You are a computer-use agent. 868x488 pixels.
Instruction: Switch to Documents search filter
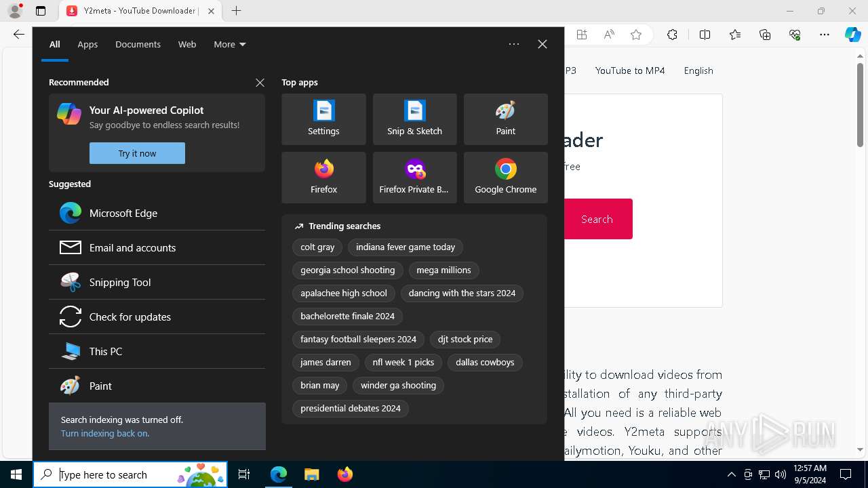point(138,44)
